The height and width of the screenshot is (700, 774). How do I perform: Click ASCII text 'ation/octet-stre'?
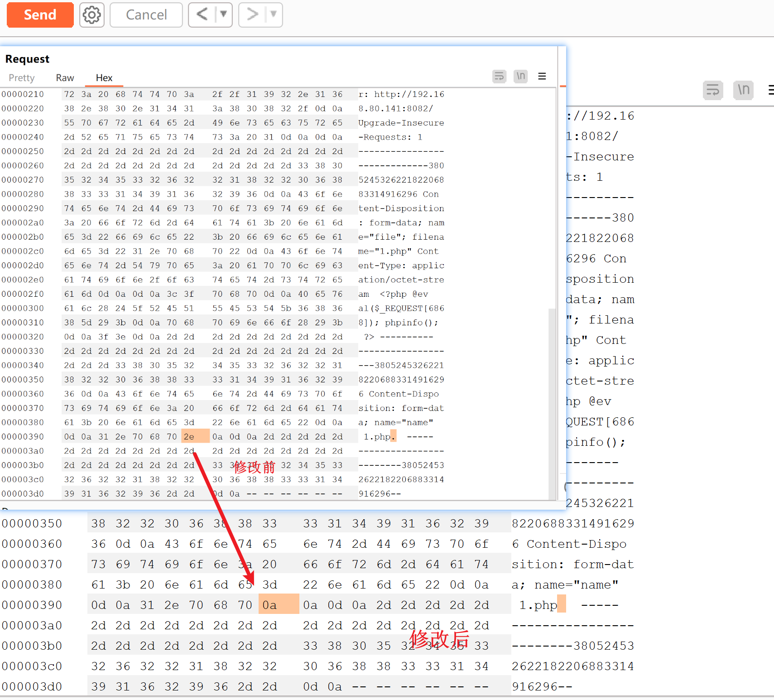(x=401, y=280)
